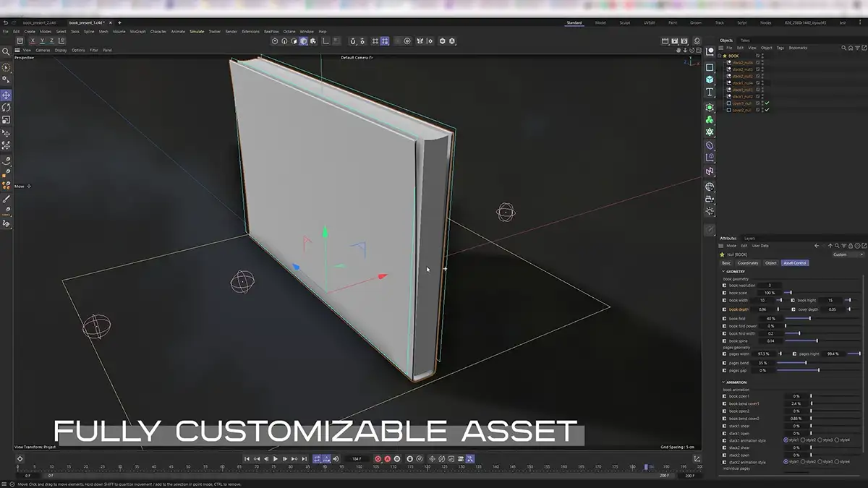The height and width of the screenshot is (488, 868).
Task: Toggle the X axis lock icon
Action: (33, 41)
